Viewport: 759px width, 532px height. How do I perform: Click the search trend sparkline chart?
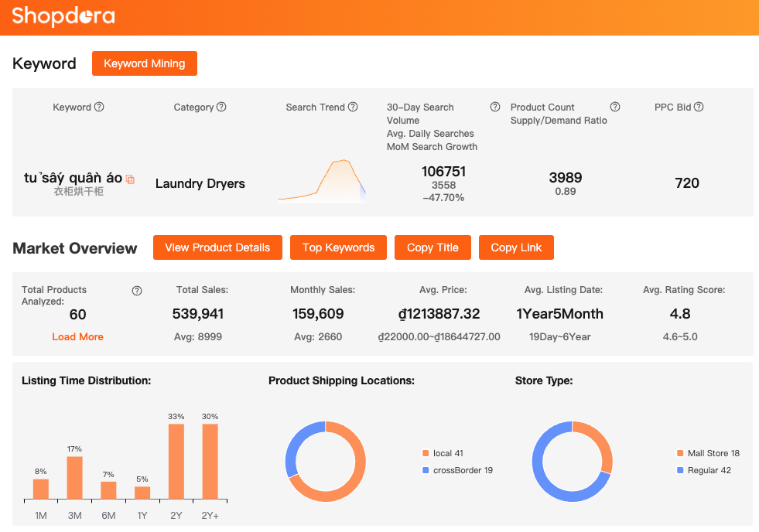click(321, 181)
